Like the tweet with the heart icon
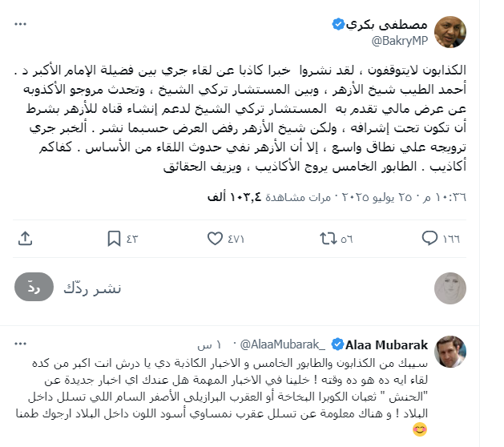Screen dimensions: 504x447 (215, 238)
